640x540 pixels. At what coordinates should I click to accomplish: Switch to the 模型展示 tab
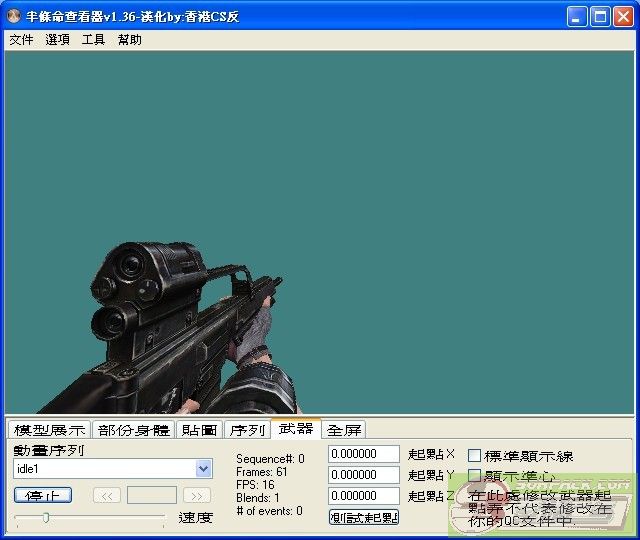click(49, 430)
